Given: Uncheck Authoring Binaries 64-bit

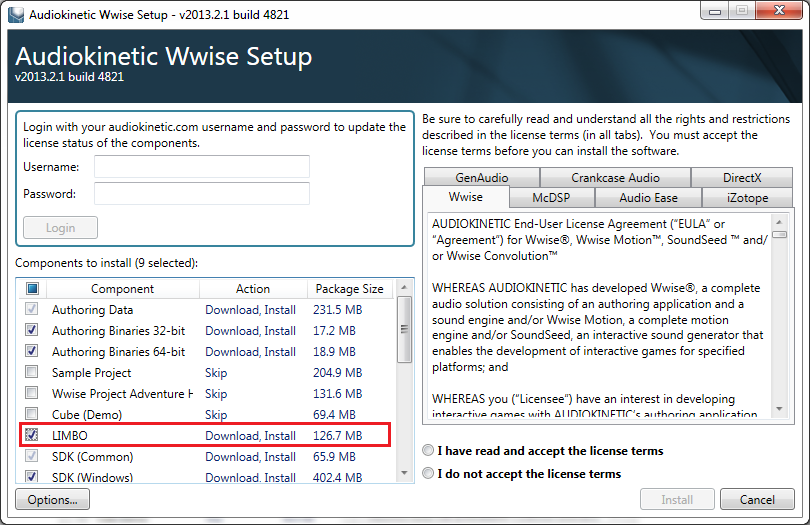Looking at the screenshot, I should (x=32, y=351).
